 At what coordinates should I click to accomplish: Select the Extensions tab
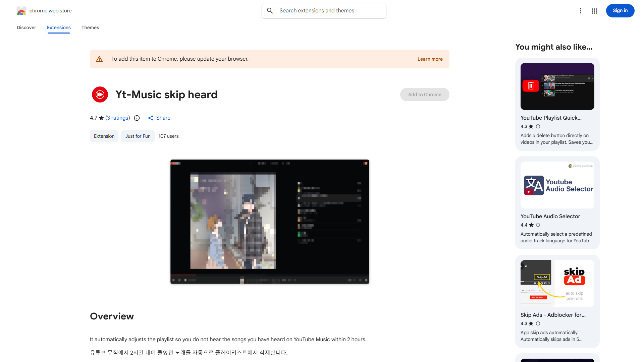(58, 27)
